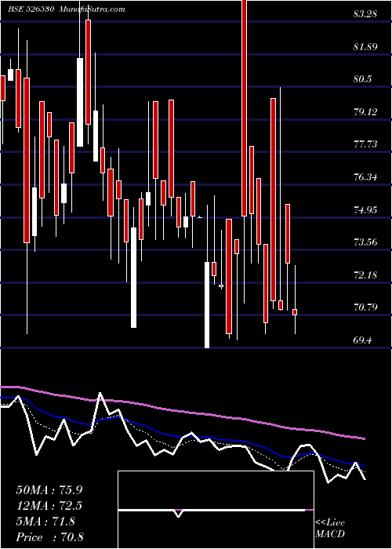
Task: Click the Price : 70.8 readout
Action: pyautogui.click(x=49, y=537)
